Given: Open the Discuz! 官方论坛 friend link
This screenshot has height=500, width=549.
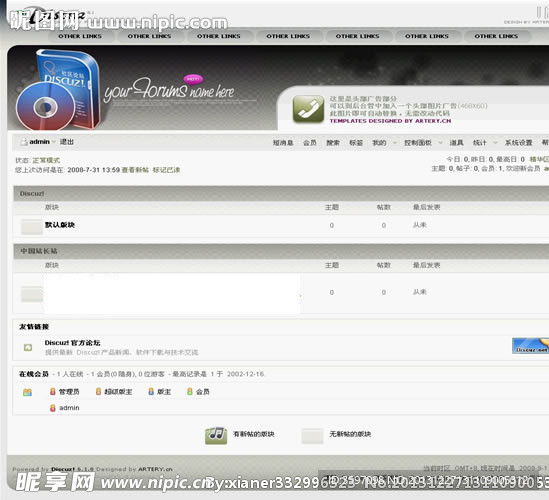Looking at the screenshot, I should pos(72,343).
